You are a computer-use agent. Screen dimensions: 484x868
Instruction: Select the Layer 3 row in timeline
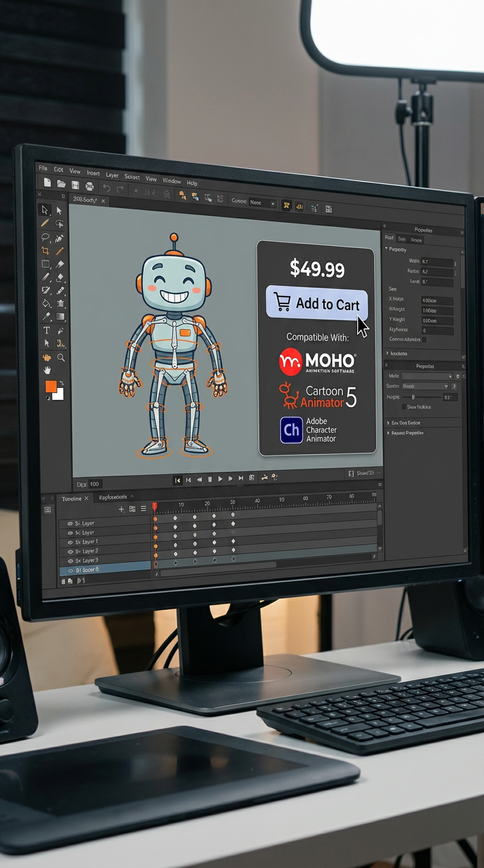(x=105, y=560)
